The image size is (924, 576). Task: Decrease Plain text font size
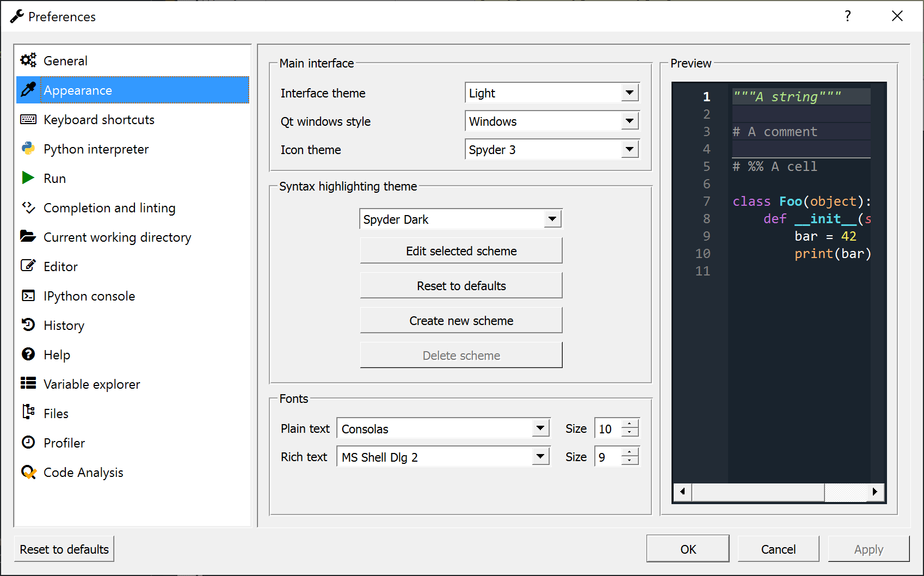630,433
